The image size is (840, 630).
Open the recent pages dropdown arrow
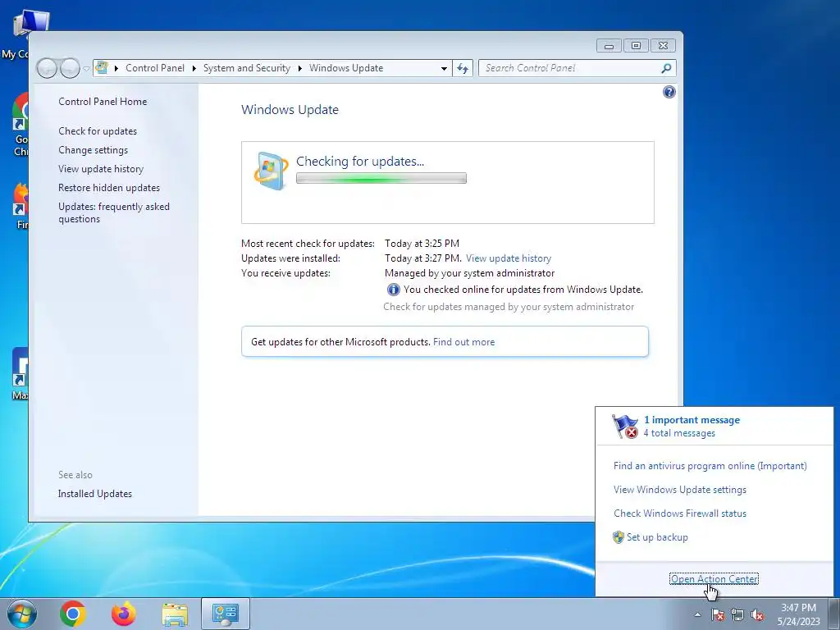coord(86,69)
